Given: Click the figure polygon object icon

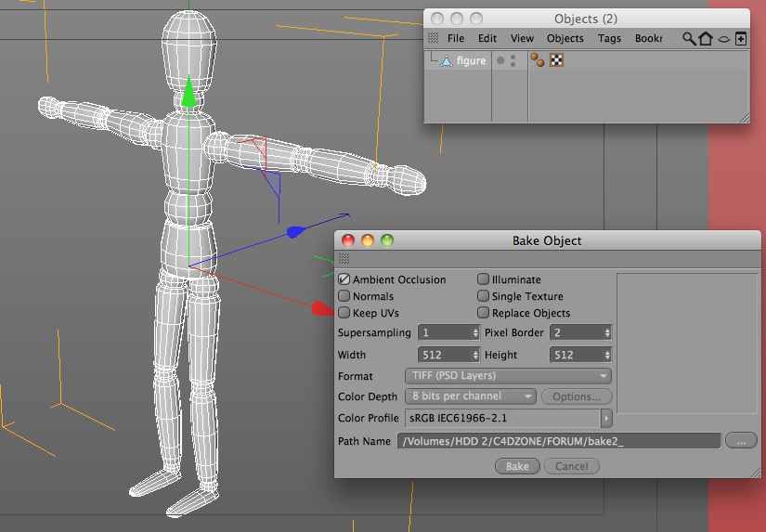Looking at the screenshot, I should coord(446,61).
